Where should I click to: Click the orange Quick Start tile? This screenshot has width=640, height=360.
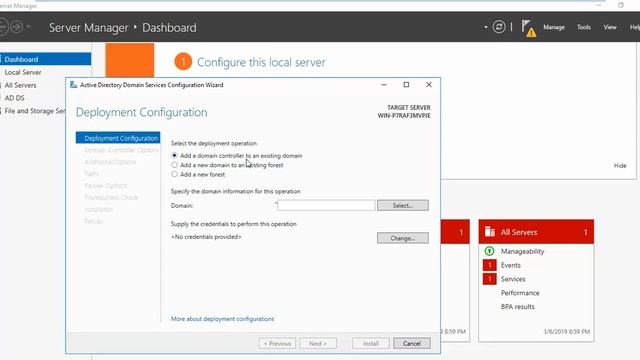click(x=130, y=60)
